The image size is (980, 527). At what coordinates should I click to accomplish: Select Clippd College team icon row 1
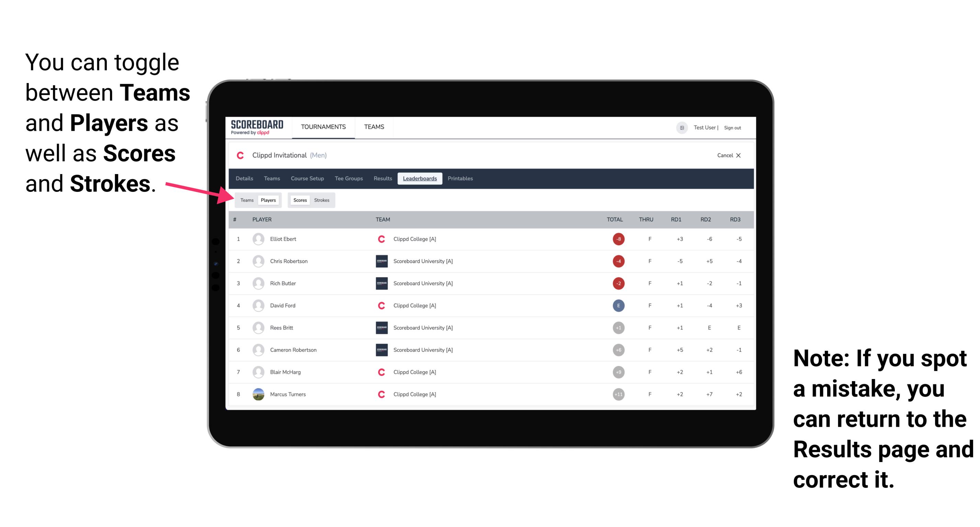coord(379,239)
